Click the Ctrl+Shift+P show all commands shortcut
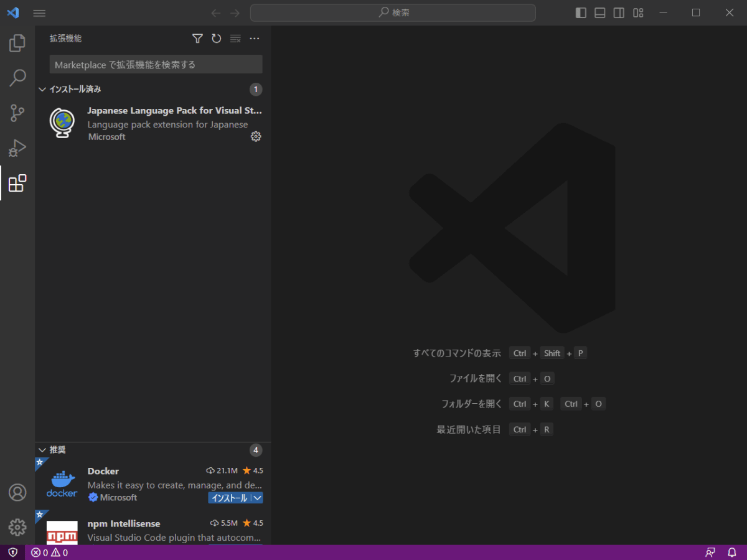Image resolution: width=747 pixels, height=560 pixels. pos(548,353)
